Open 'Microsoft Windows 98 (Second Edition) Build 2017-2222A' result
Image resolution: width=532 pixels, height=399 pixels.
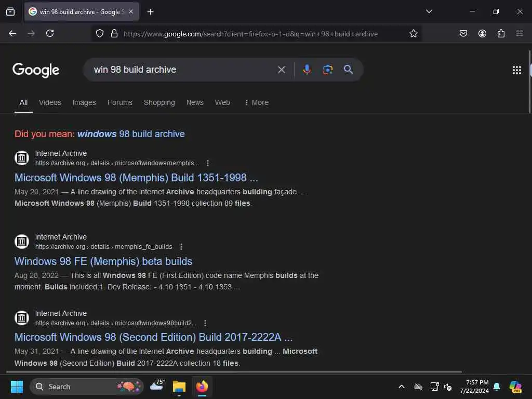(x=153, y=337)
